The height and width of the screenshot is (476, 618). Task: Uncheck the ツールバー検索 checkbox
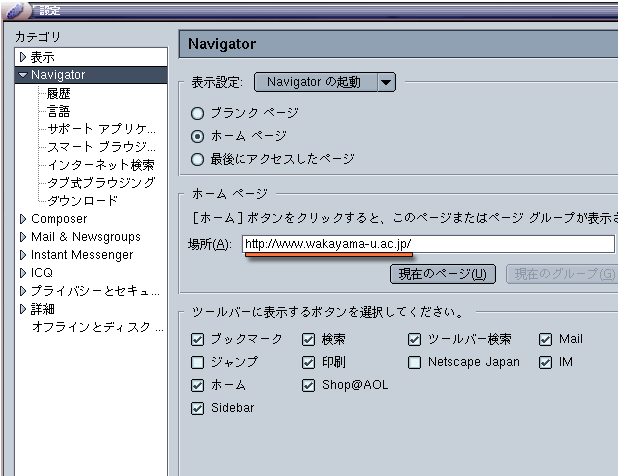pyautogui.click(x=415, y=339)
